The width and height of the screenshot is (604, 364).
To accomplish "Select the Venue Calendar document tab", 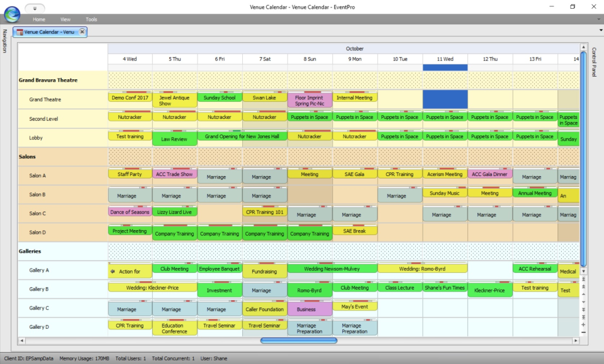I will (x=49, y=32).
